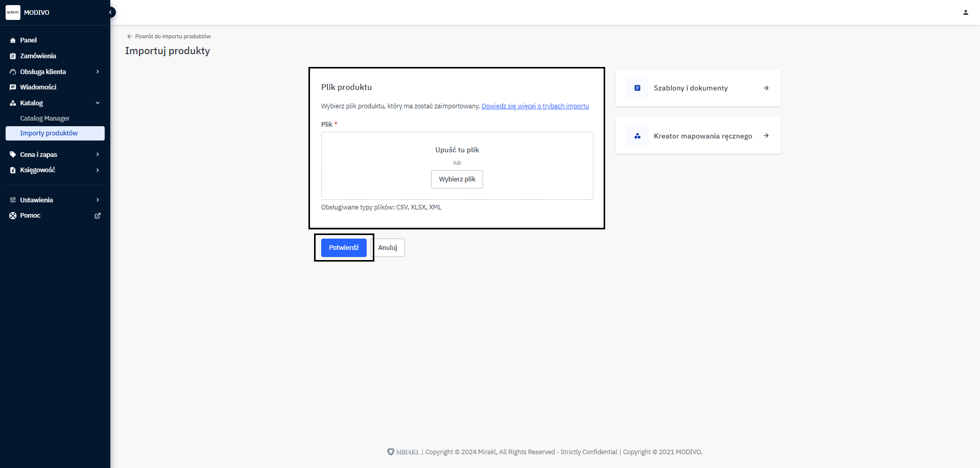Click Wybierz plik to choose a file

point(457,179)
